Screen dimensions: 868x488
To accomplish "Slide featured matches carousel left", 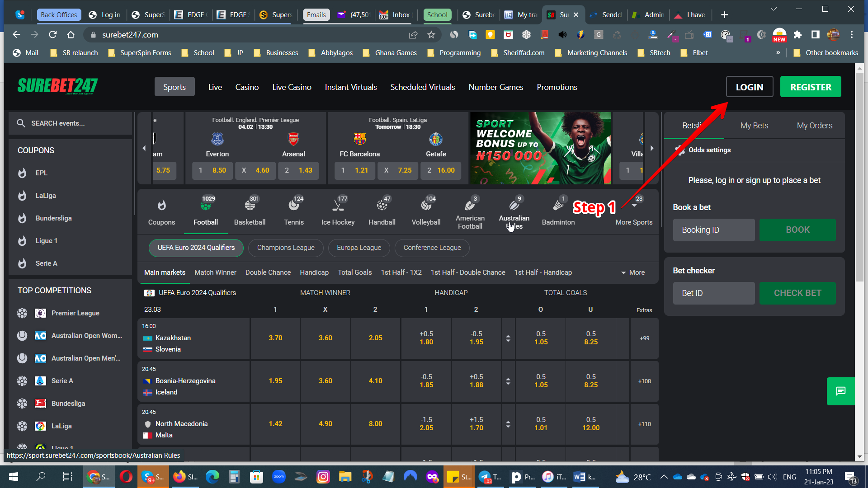I will (x=144, y=148).
